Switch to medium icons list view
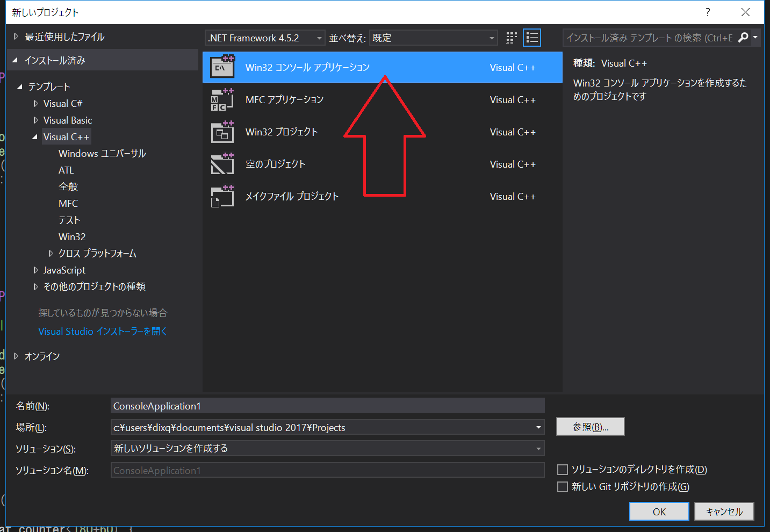Viewport: 770px width, 532px height. coord(532,38)
